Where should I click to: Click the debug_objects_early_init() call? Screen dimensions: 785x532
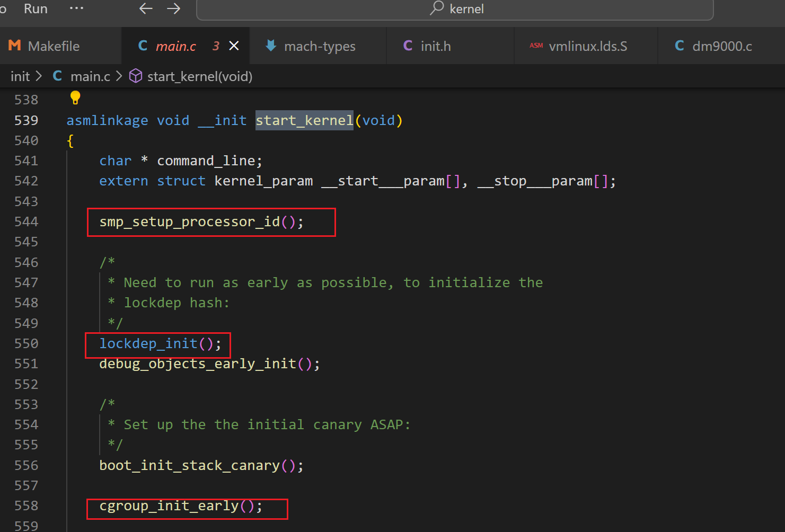(x=209, y=364)
